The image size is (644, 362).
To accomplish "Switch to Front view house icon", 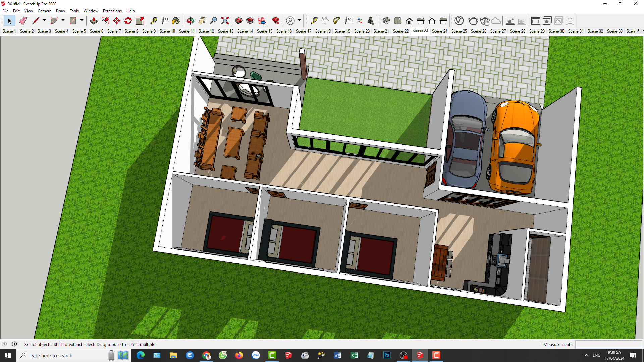I will (x=409, y=21).
